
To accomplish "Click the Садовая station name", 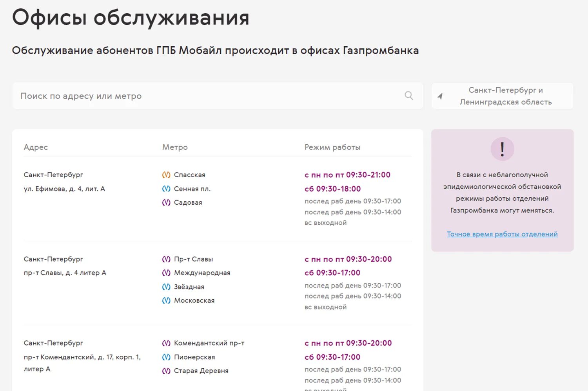I will pyautogui.click(x=188, y=202).
